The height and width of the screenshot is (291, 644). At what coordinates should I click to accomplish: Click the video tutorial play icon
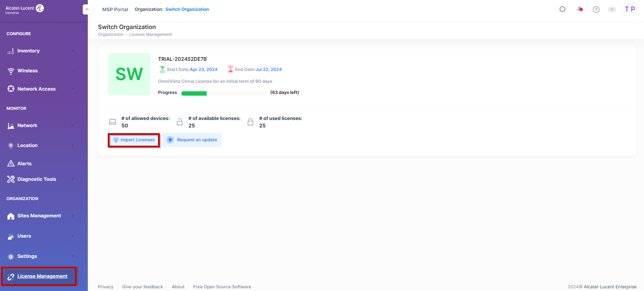click(612, 9)
